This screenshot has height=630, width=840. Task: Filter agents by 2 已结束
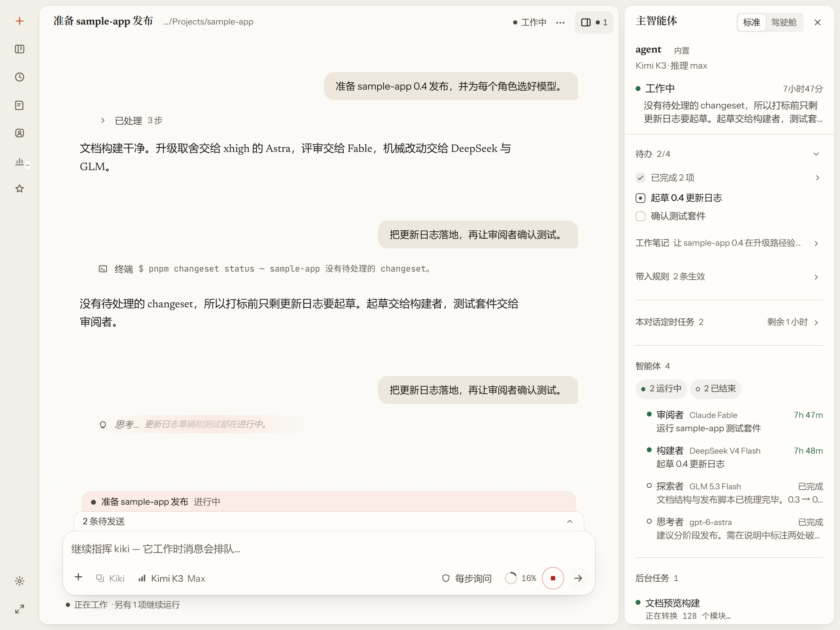point(715,389)
